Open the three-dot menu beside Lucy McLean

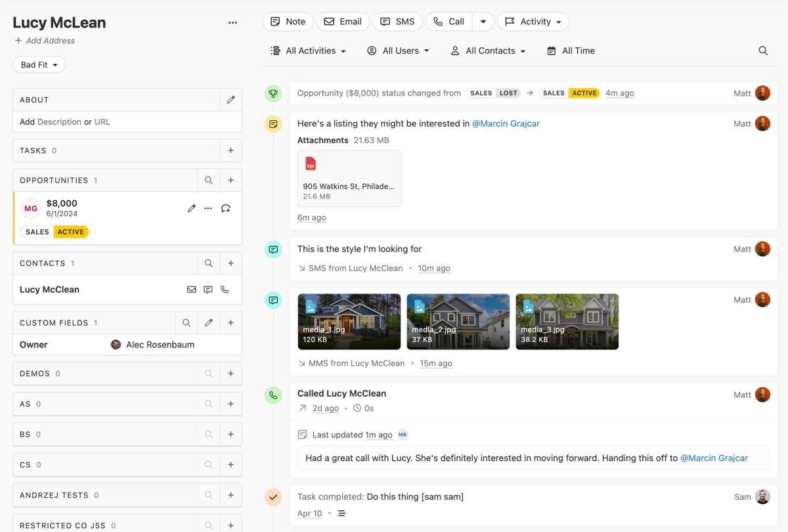[232, 22]
